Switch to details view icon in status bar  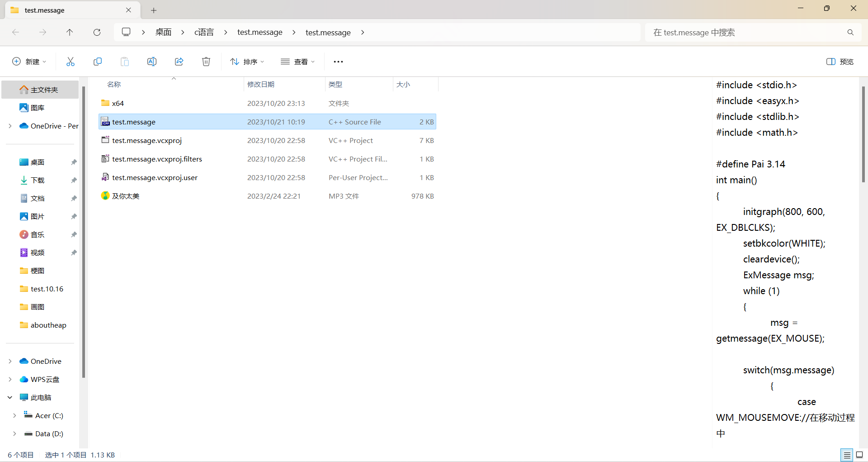(x=847, y=455)
